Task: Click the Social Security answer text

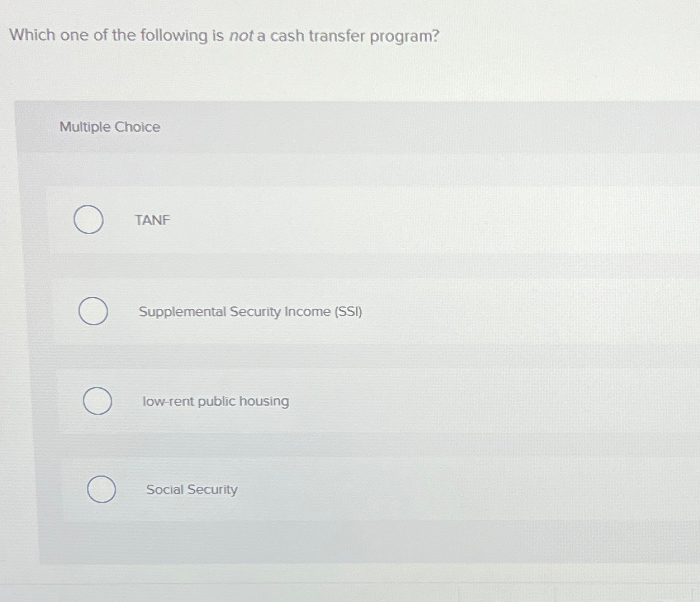Action: (x=191, y=489)
